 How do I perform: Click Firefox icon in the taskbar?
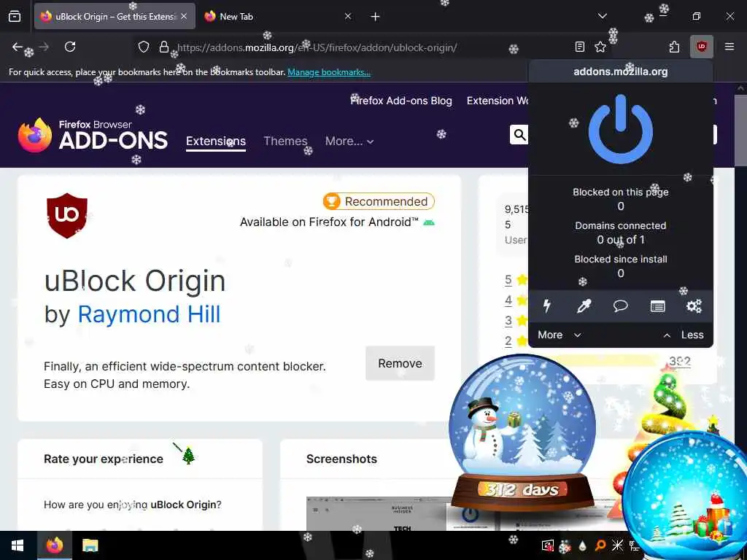54,545
